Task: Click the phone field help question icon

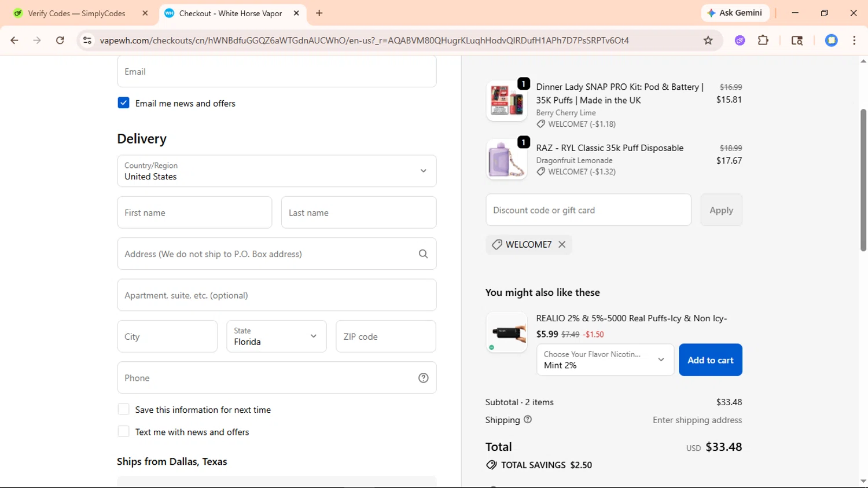Action: [x=423, y=378]
